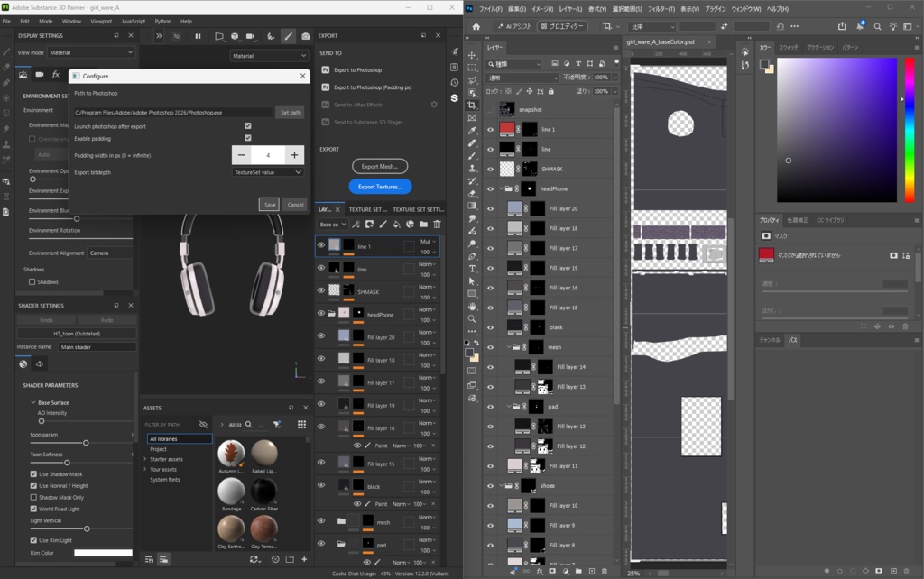Select the Hand tool in Photoshop

click(x=472, y=307)
